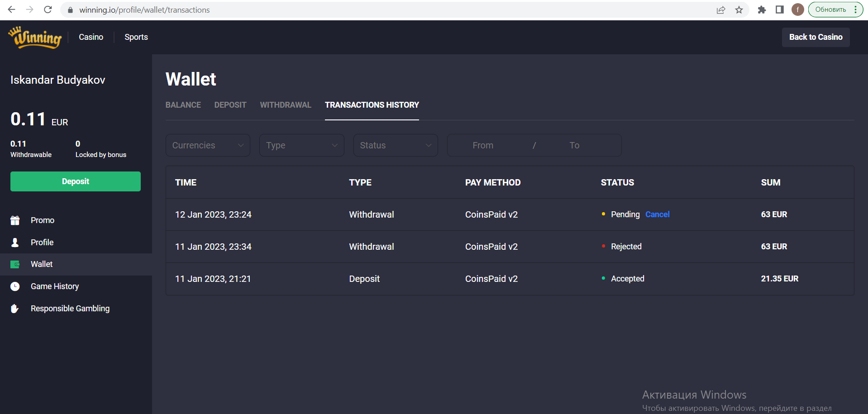Click the 11 Jan 2023, 21:21 cell

pyautogui.click(x=213, y=279)
